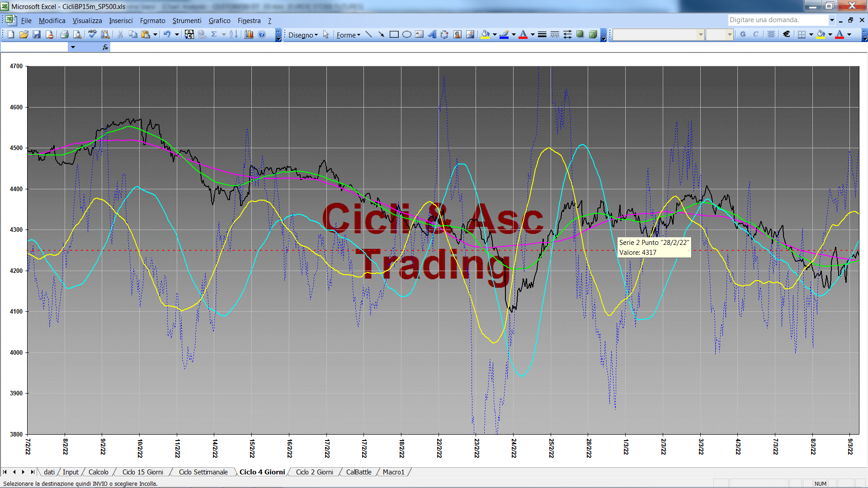
Task: Open the Forme shapes dropdown
Action: [x=348, y=35]
